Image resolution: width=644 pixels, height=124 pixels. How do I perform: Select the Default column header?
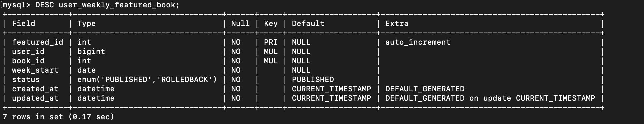click(308, 24)
